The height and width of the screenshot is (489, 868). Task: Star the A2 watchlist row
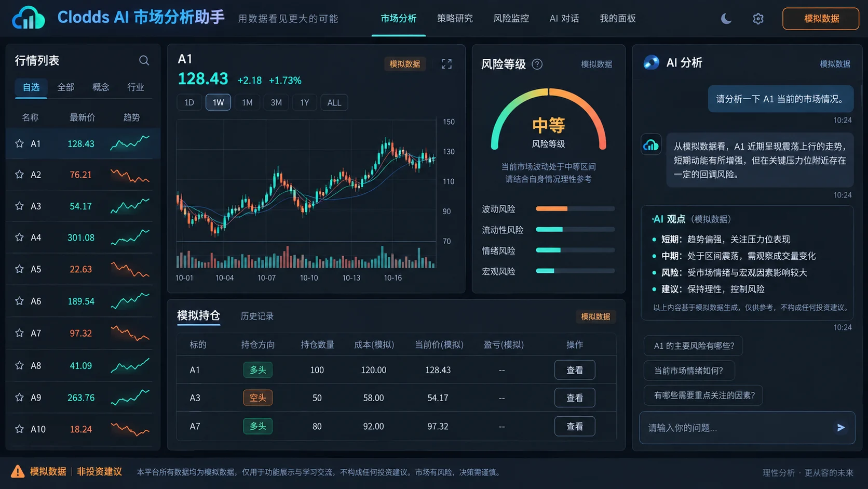[20, 175]
